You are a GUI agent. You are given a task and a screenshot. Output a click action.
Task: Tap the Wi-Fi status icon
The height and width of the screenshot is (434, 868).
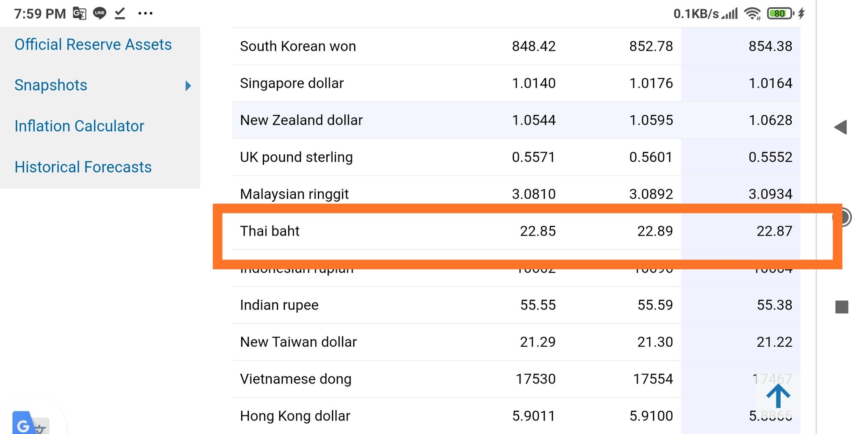click(x=752, y=14)
